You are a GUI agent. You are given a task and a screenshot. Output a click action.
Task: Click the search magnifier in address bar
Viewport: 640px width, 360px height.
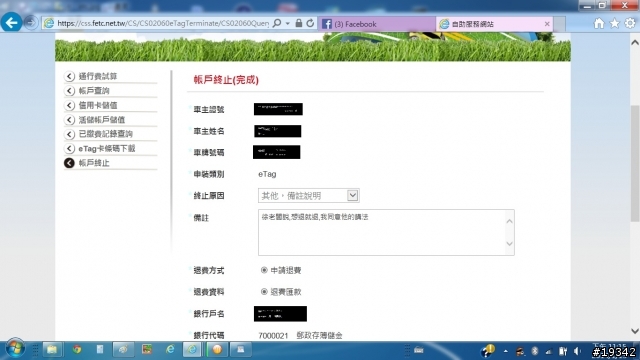pyautogui.click(x=277, y=23)
